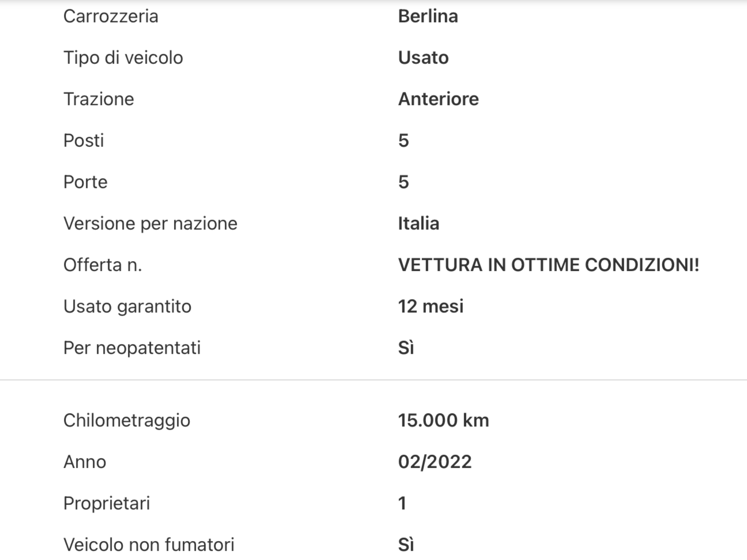Click the Veicolo non fumatori label
Viewport: 747px width, 560px height.
point(149,545)
